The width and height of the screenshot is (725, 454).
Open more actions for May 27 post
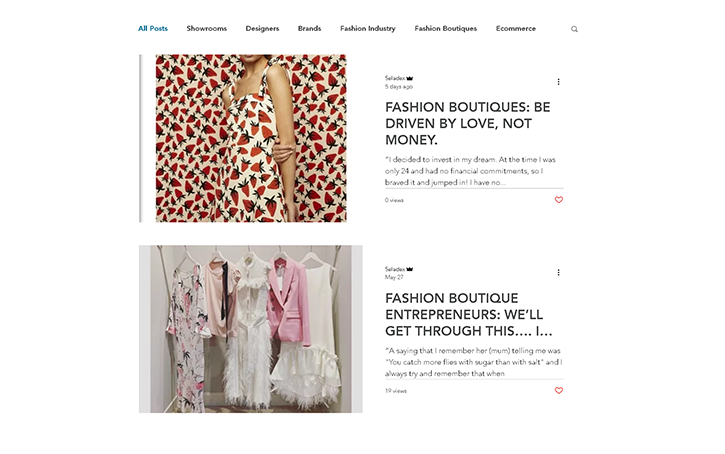coord(558,272)
